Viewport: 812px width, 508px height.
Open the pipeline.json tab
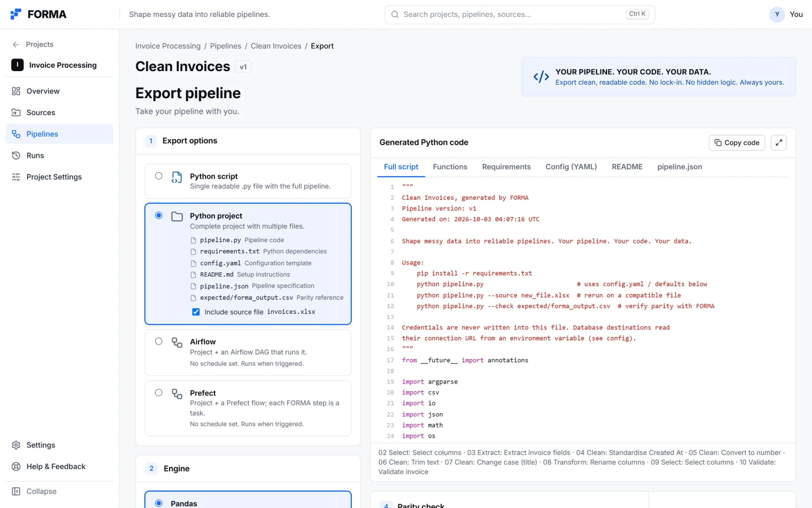(680, 167)
